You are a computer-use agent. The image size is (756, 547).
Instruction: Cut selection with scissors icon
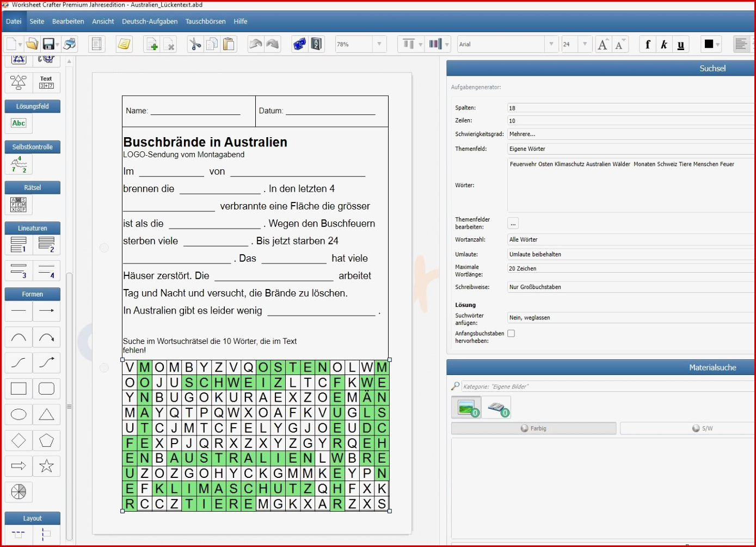[195, 44]
